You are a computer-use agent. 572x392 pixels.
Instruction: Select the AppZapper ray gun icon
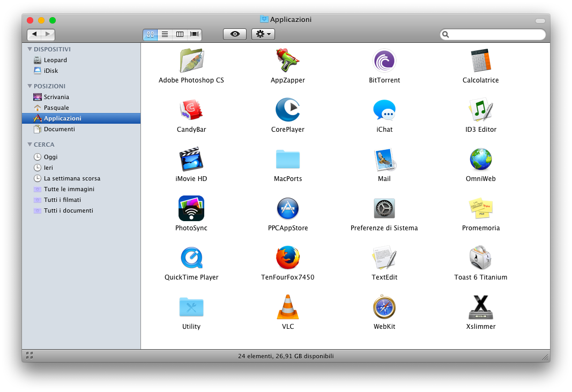[287, 61]
